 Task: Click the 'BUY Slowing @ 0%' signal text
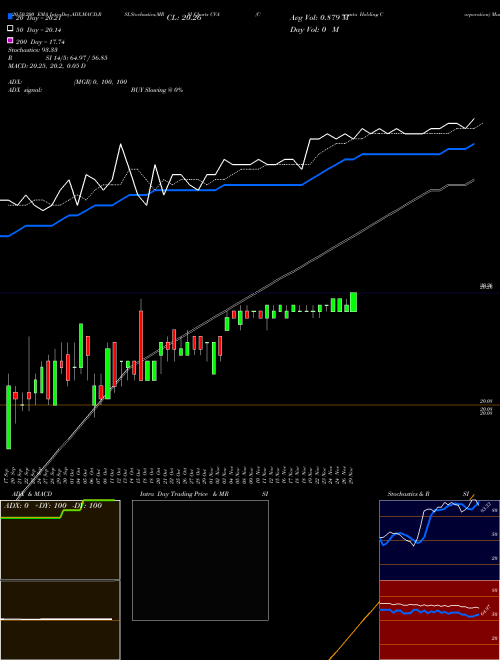(x=157, y=90)
